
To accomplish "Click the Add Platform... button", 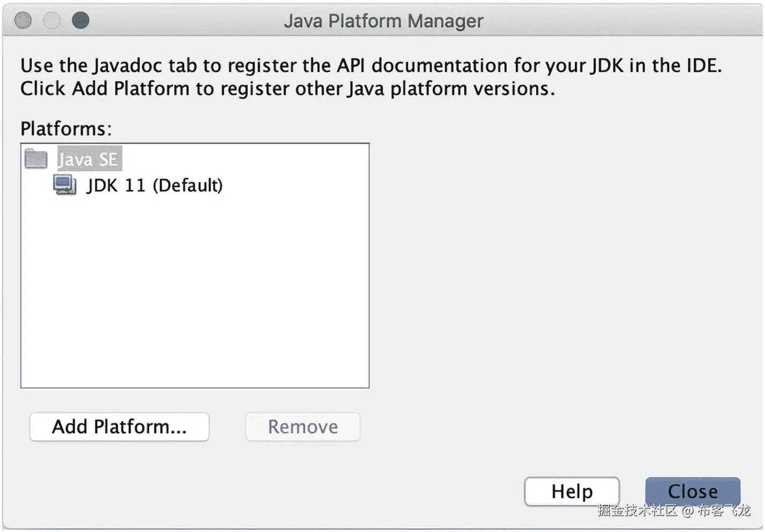I will pyautogui.click(x=119, y=427).
